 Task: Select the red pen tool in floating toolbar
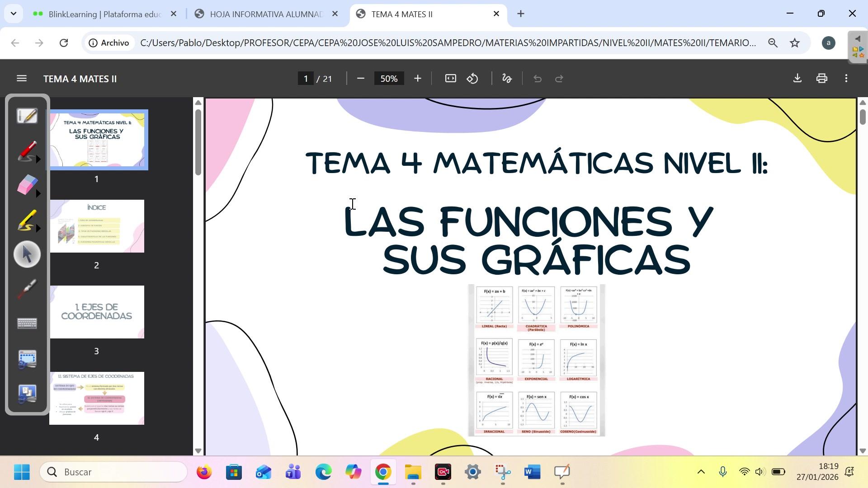pyautogui.click(x=26, y=151)
